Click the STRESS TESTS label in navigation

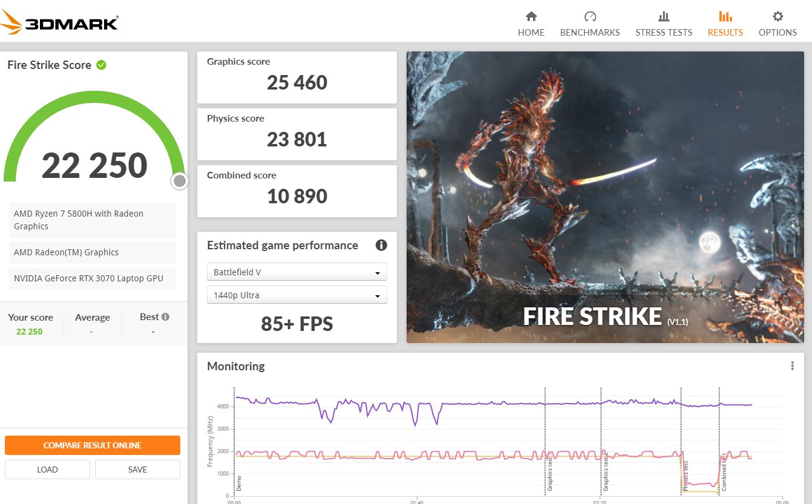pyautogui.click(x=664, y=33)
